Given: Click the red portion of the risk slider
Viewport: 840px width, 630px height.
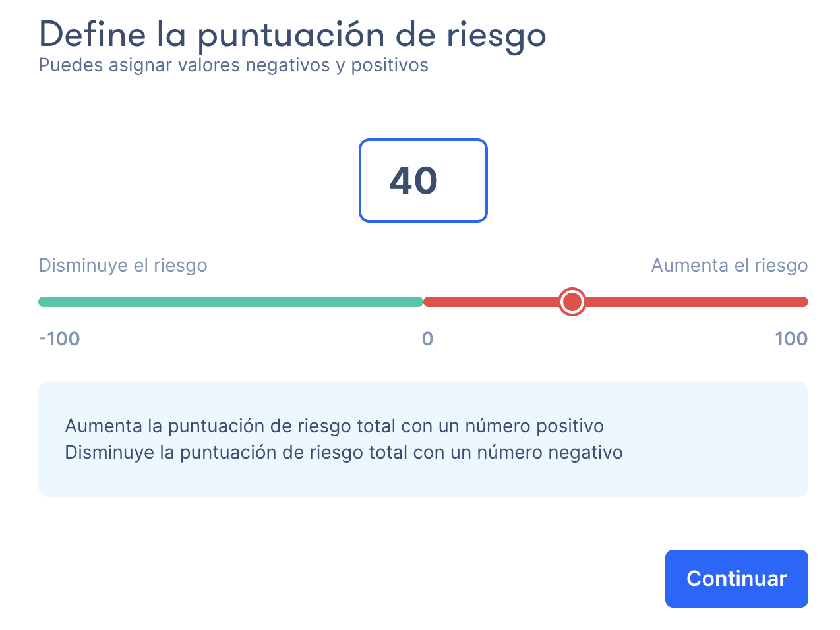Looking at the screenshot, I should [692, 301].
